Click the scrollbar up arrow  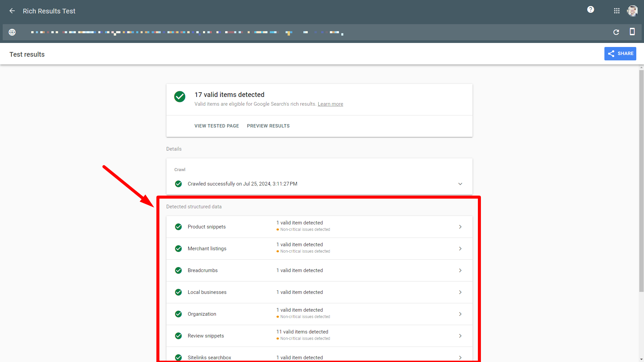point(641,67)
